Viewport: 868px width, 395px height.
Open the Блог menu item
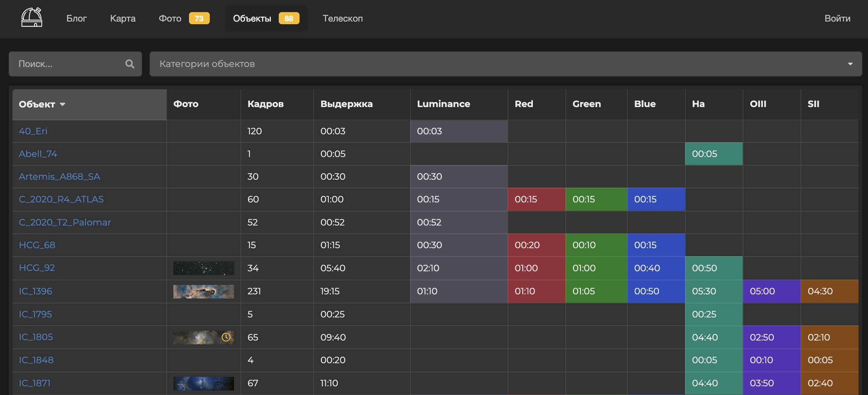click(x=76, y=19)
